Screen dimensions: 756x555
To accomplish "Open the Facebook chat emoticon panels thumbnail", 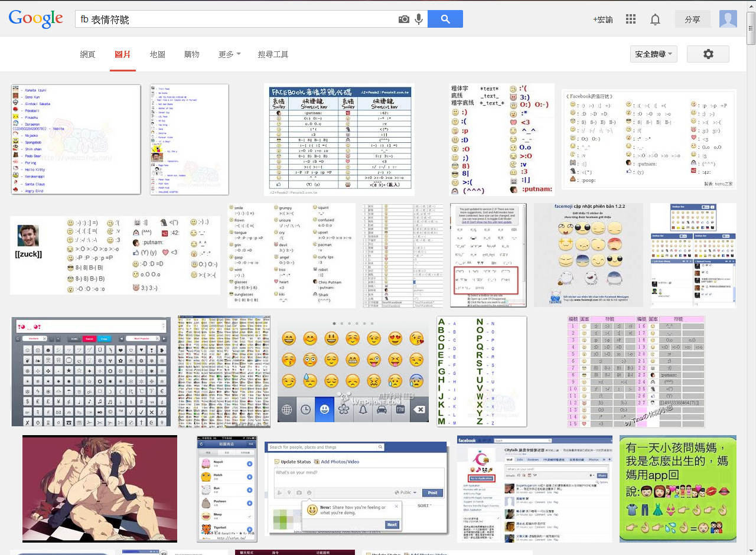I will tap(693, 256).
